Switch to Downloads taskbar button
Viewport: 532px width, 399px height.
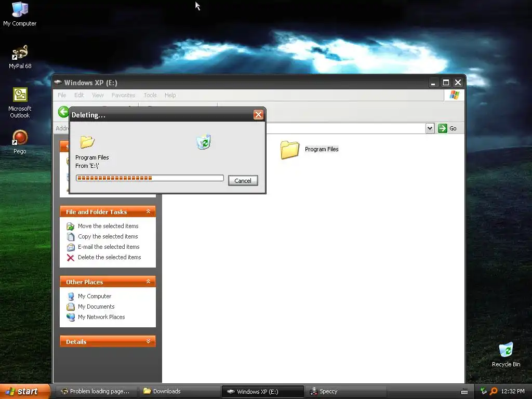179,391
